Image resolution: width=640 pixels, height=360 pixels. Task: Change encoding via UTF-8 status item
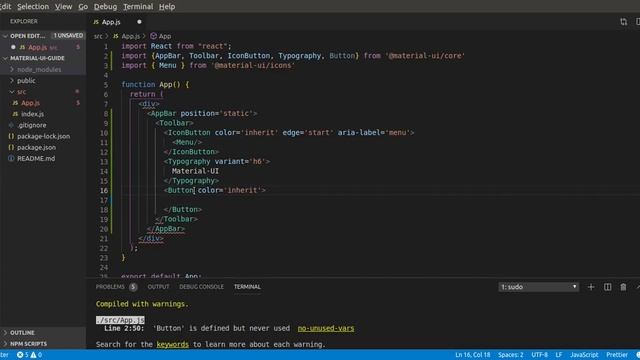[540, 355]
